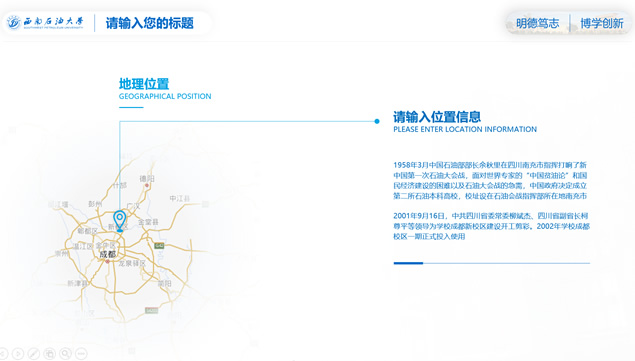
Task: Open the pen pointer options icon
Action: tap(34, 354)
